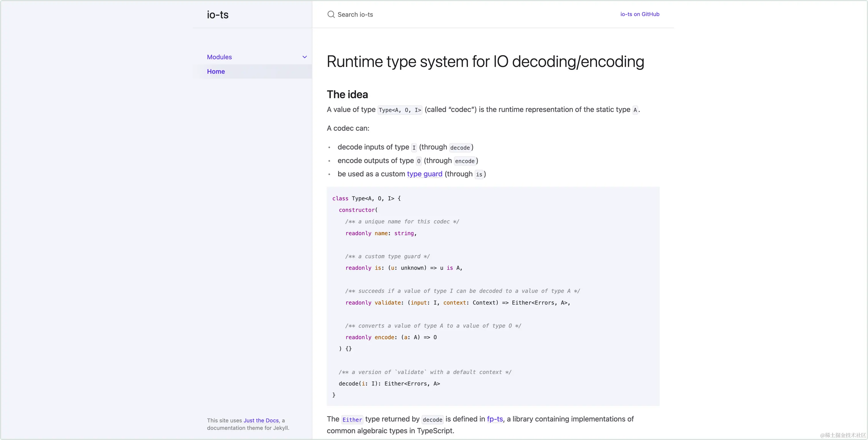The width and height of the screenshot is (868, 440).
Task: Click the search magnifier icon
Action: pos(331,14)
